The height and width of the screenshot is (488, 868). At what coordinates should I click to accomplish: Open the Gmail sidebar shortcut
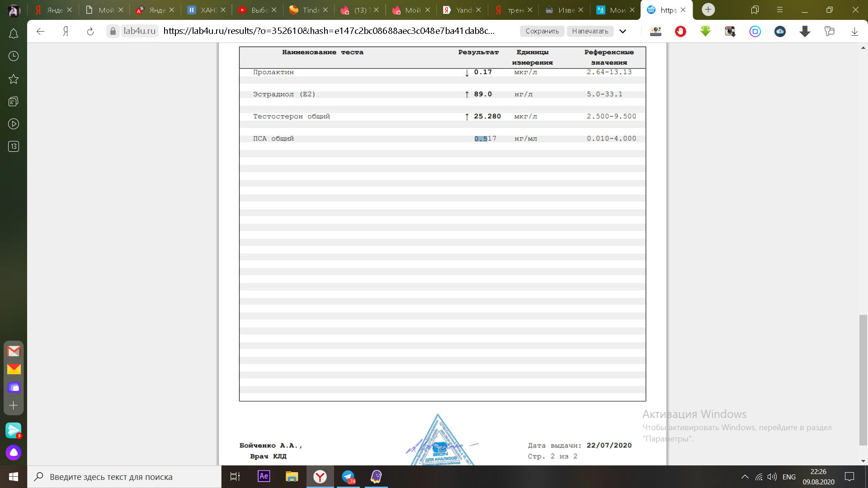point(14,351)
